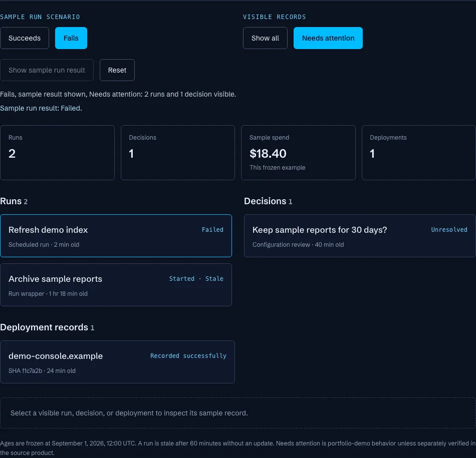The height and width of the screenshot is (458, 476).
Task: Open the Refresh demo index run
Action: pyautogui.click(x=116, y=236)
